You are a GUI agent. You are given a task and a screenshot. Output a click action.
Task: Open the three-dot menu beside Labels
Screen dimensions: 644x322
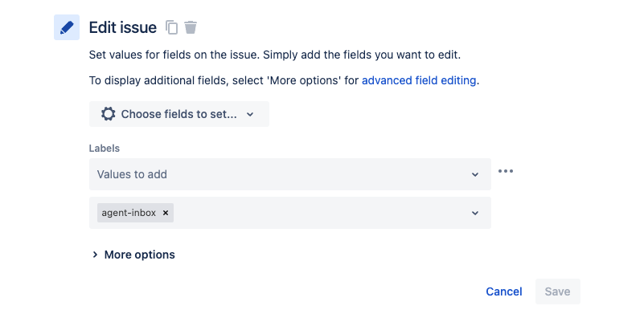(506, 171)
